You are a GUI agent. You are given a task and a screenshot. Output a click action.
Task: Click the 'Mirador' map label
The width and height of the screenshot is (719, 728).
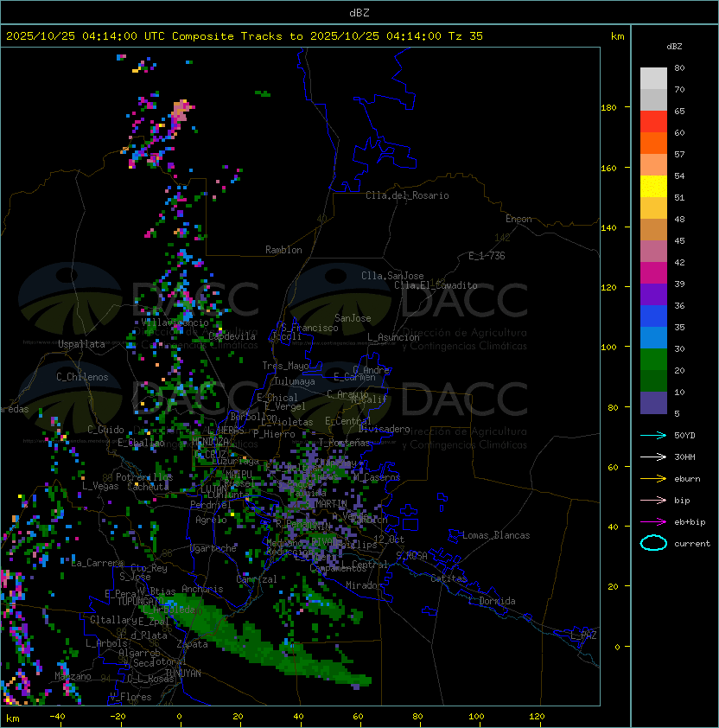click(x=364, y=585)
